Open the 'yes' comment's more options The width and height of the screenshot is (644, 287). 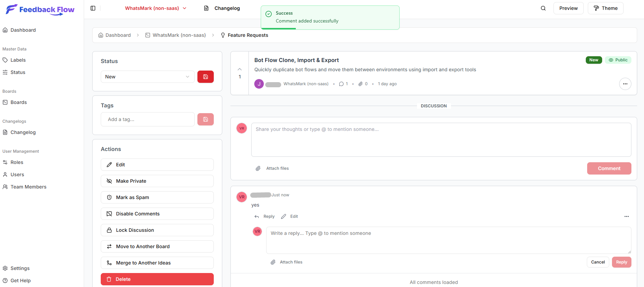point(626,216)
